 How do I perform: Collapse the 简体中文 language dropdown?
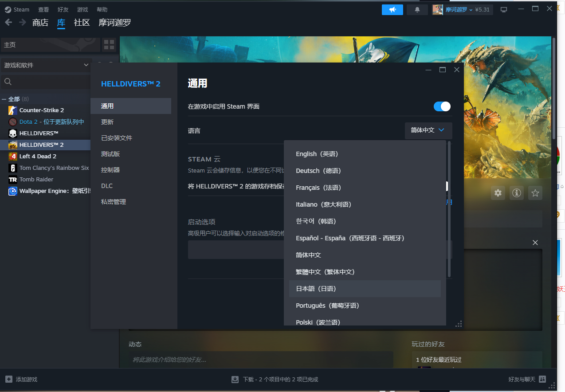click(x=428, y=130)
